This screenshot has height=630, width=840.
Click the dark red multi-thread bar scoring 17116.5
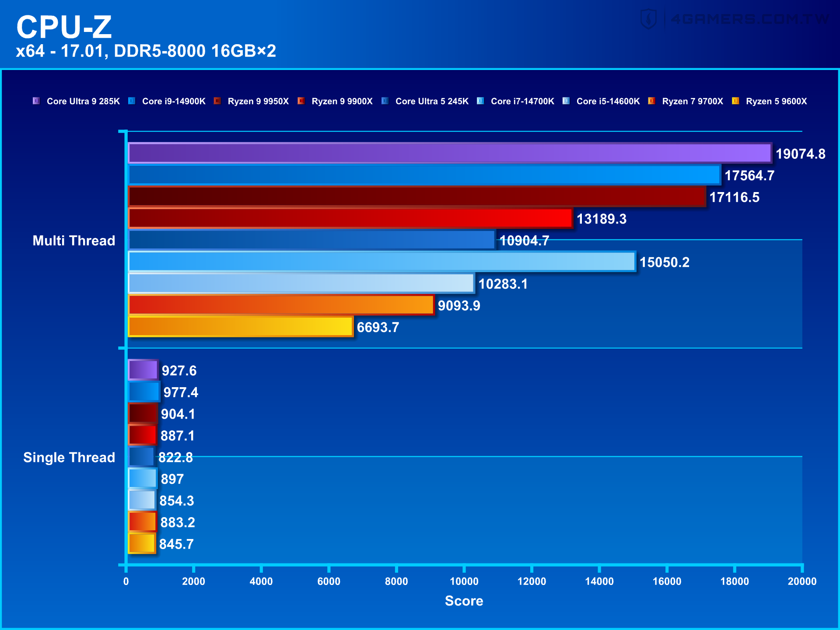click(417, 196)
